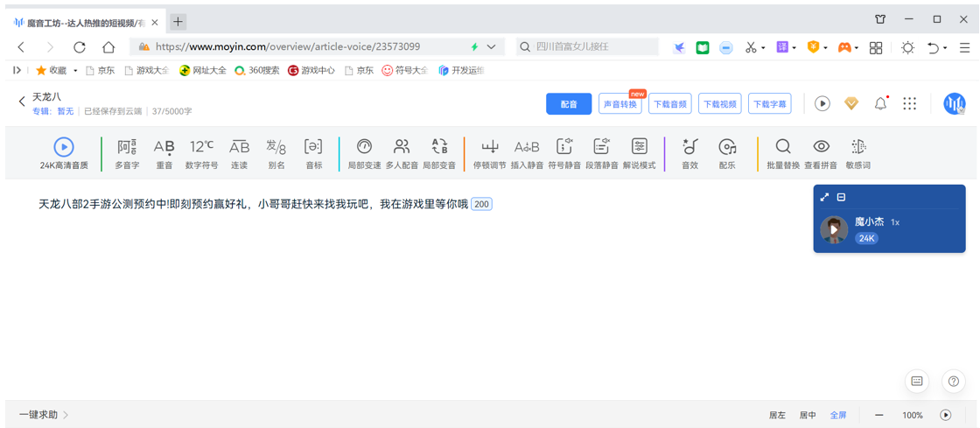Click the 暂无 album link
980x428 pixels.
pyautogui.click(x=66, y=111)
